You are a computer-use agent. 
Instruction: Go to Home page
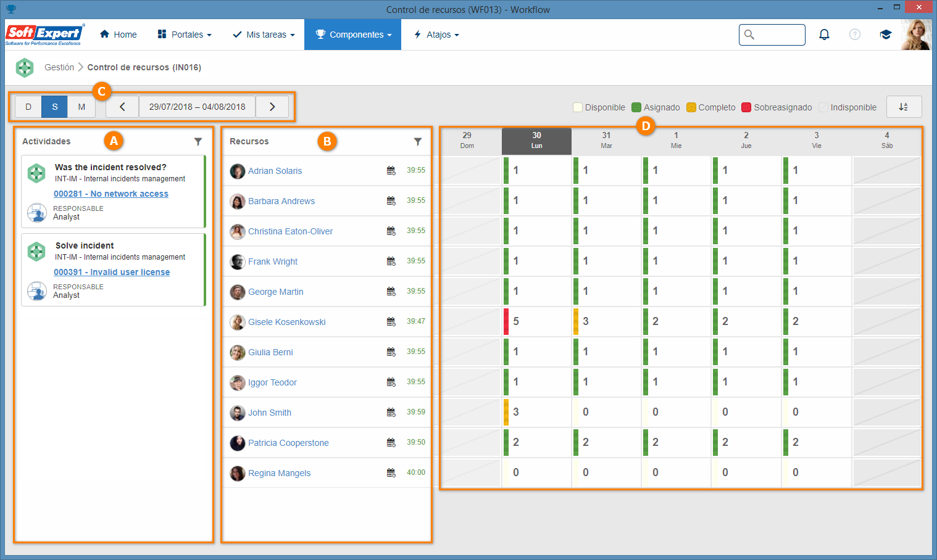click(119, 35)
